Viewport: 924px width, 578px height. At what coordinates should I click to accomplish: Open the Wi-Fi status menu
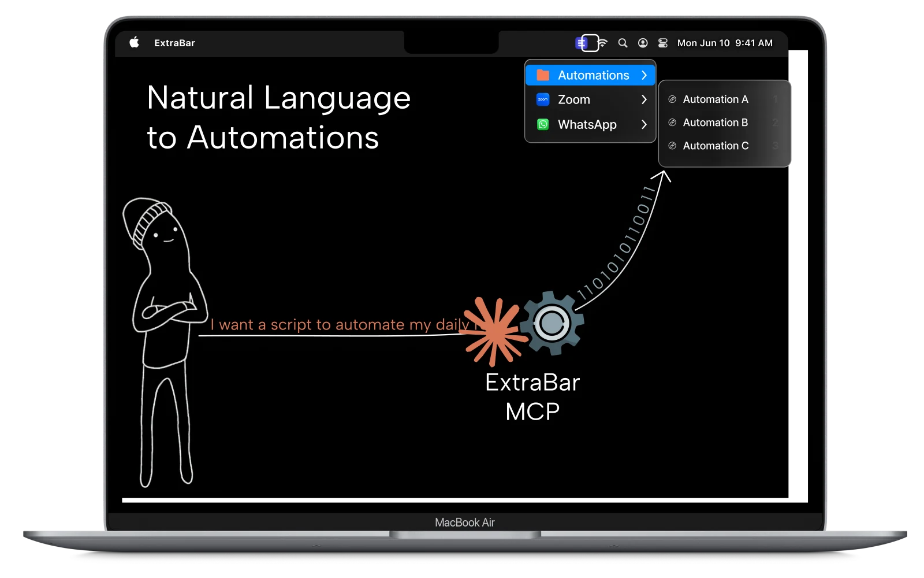point(602,43)
